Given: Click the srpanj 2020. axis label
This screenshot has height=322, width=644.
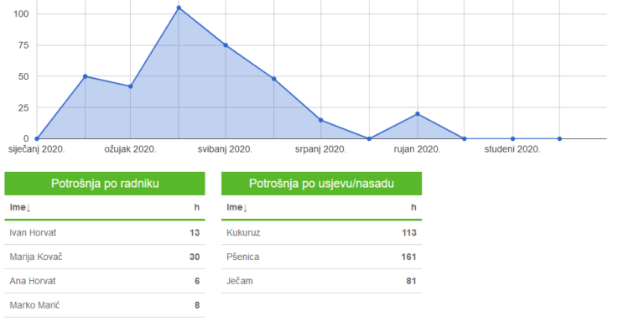Looking at the screenshot, I should tap(321, 149).
